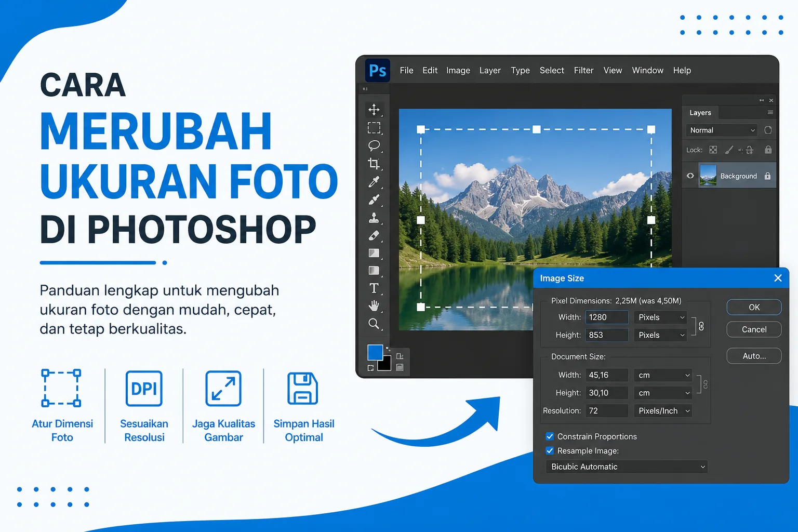This screenshot has width=798, height=532.
Task: Toggle lock image pixels brush icon
Action: point(729,150)
